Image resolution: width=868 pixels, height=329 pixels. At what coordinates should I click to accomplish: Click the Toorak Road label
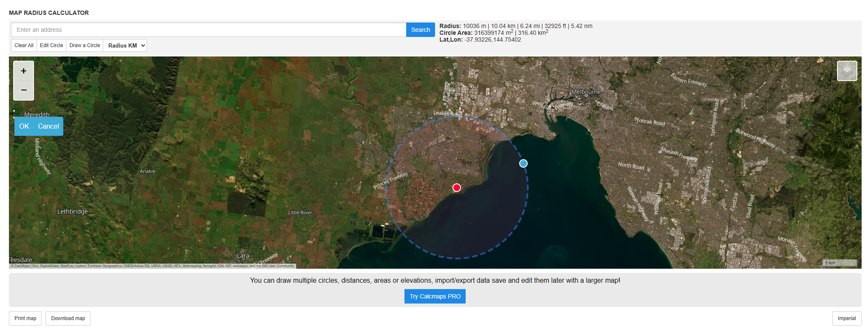point(650,121)
